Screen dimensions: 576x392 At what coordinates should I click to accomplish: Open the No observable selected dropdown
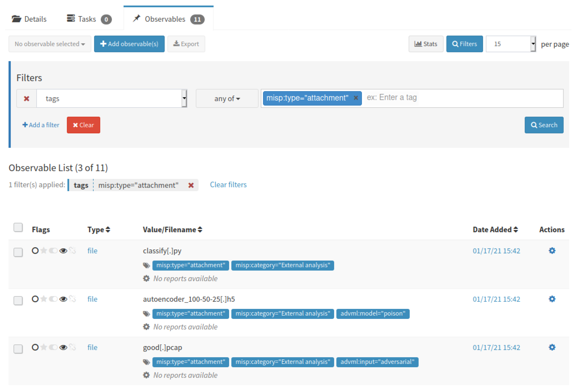coord(50,44)
